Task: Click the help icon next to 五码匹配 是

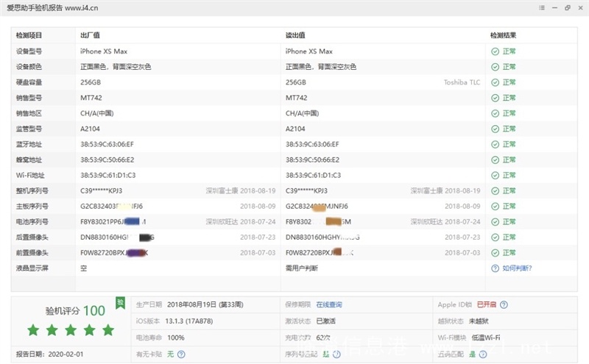Action: pos(483,354)
